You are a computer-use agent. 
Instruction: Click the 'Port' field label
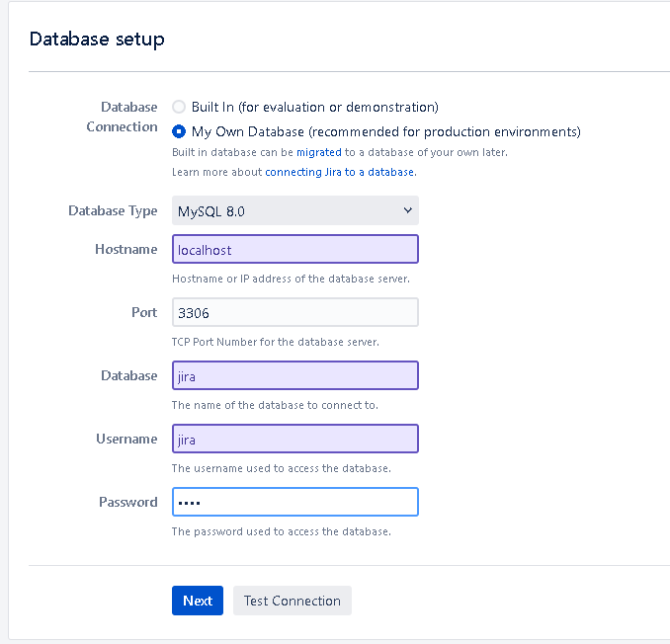point(144,312)
